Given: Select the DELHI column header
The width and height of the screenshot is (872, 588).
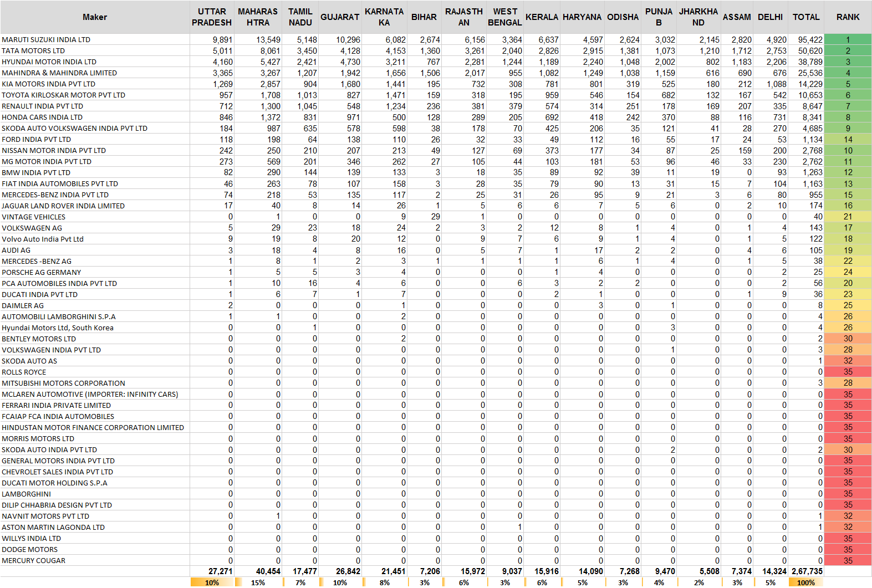Looking at the screenshot, I should (771, 17).
